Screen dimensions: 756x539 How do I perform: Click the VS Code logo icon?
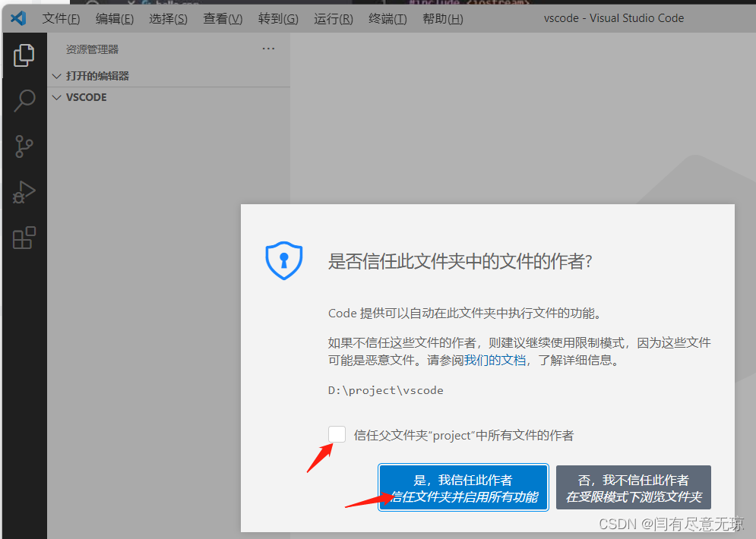[x=18, y=18]
